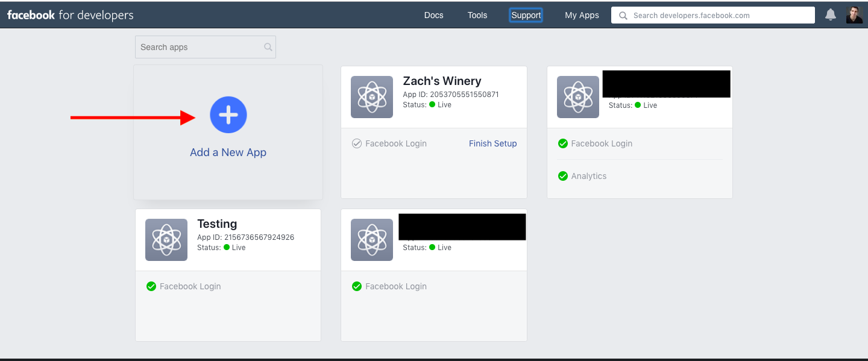Open the user profile avatar

854,15
